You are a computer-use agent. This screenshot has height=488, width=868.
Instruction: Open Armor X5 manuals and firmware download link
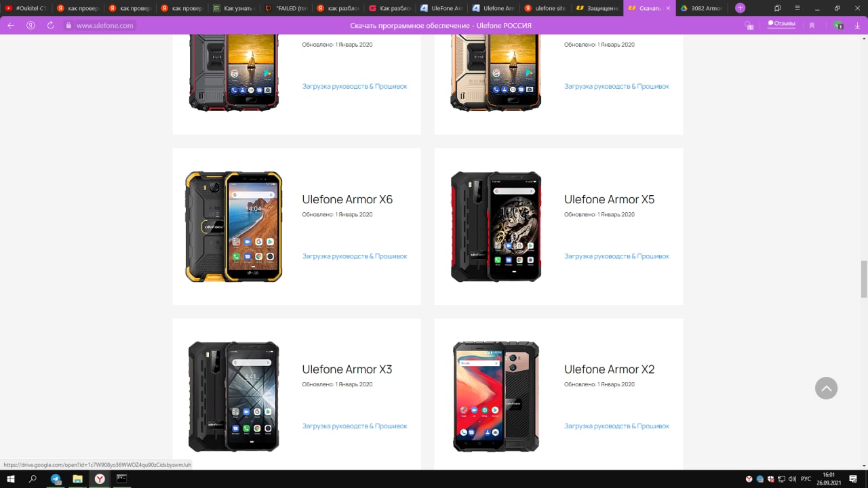coord(616,256)
